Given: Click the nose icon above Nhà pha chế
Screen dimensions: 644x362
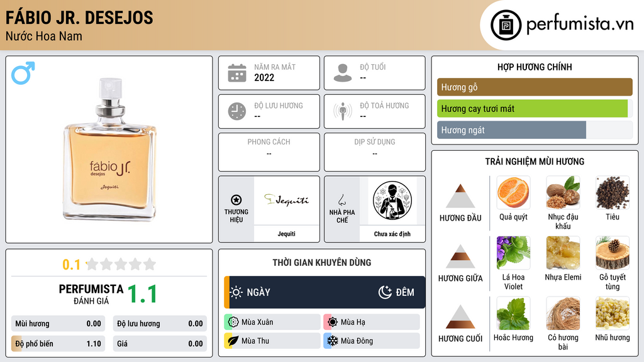Looking at the screenshot, I should (341, 200).
